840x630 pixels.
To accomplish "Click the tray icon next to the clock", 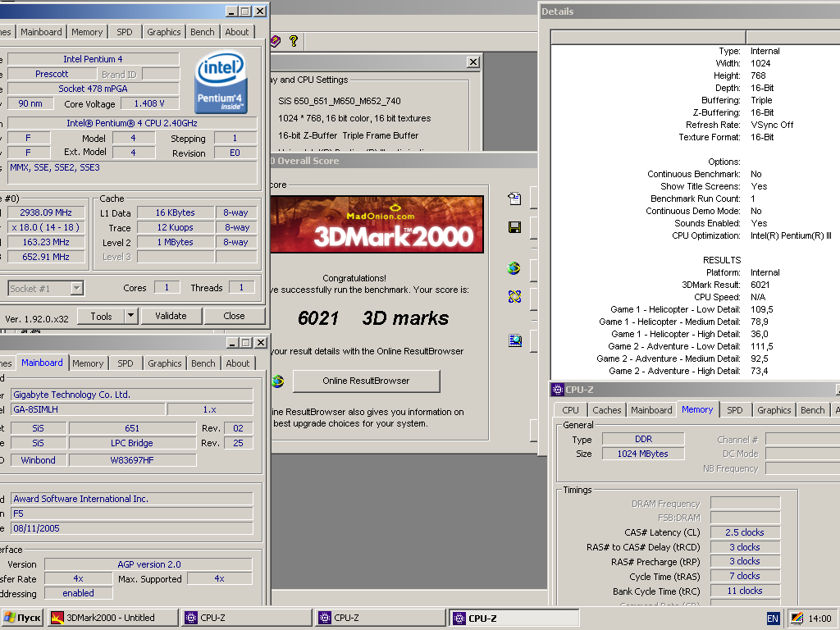I will [x=797, y=619].
